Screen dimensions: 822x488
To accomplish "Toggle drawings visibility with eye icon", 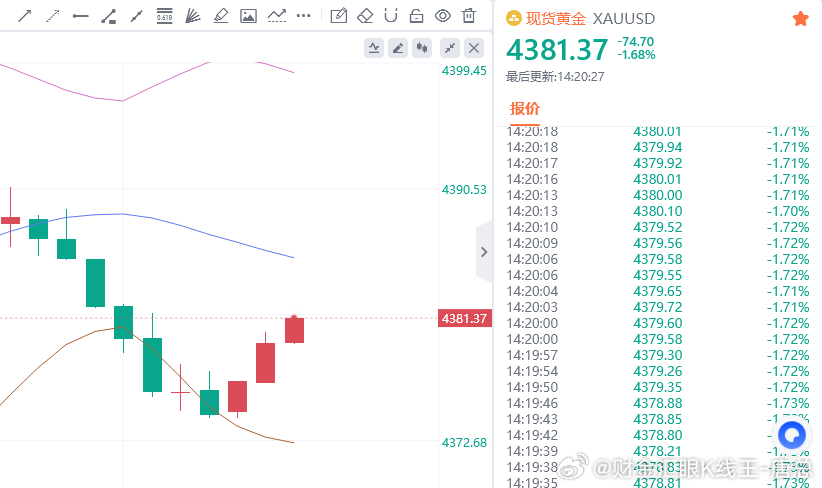I will [443, 16].
